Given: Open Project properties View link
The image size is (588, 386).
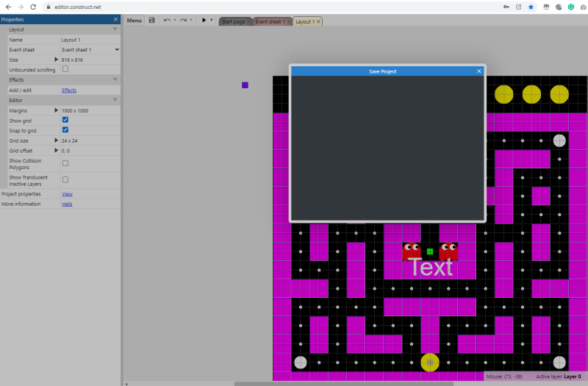Looking at the screenshot, I should click(67, 194).
